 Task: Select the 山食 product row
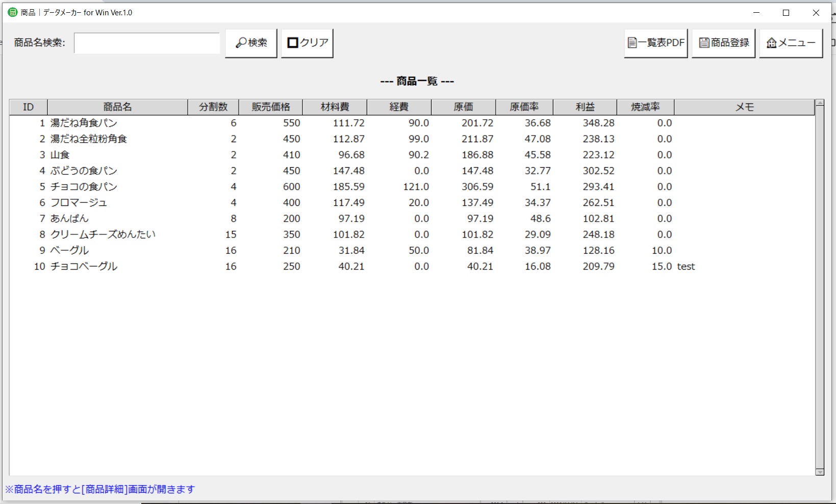(x=412, y=154)
